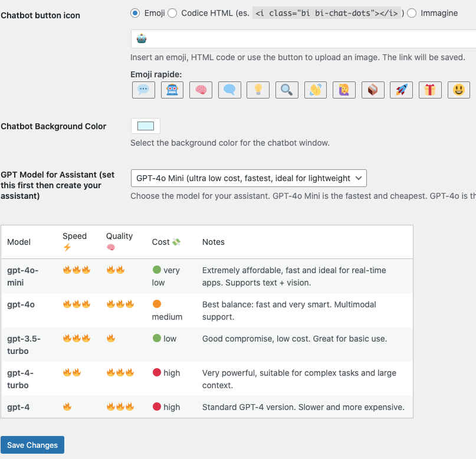Viewport: 476px width, 459px height.
Task: Click the red dot in gpt-4 row cost
Action: pos(157,406)
